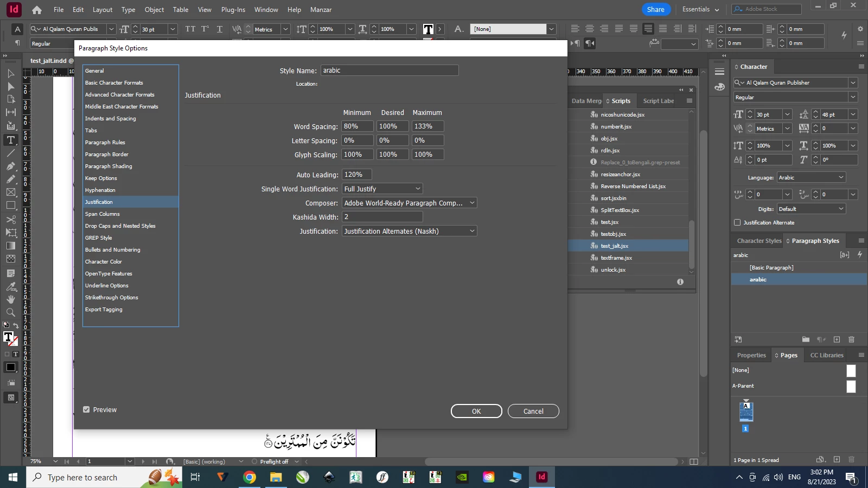
Task: Click the Style Name field
Action: [390, 70]
